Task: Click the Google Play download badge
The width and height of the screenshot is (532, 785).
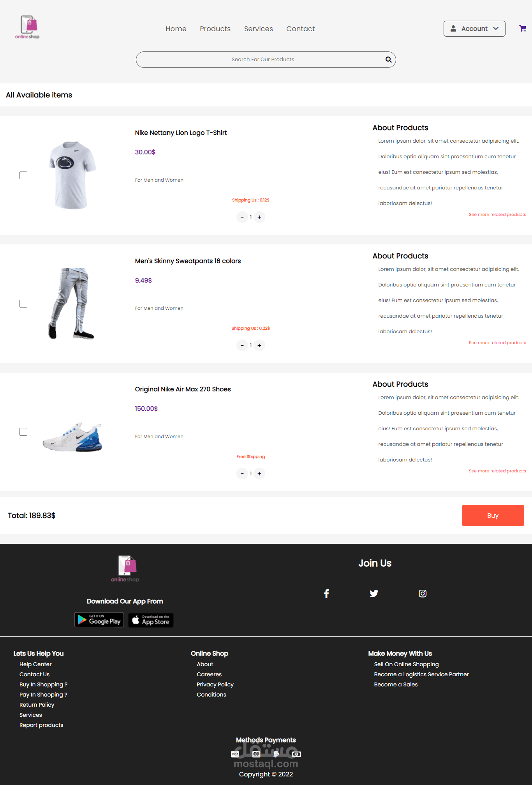Action: tap(99, 620)
